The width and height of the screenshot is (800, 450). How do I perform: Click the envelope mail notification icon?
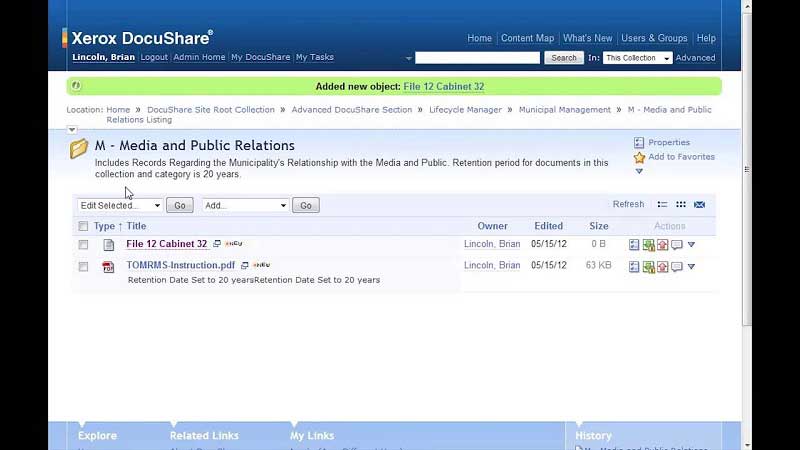(x=699, y=205)
